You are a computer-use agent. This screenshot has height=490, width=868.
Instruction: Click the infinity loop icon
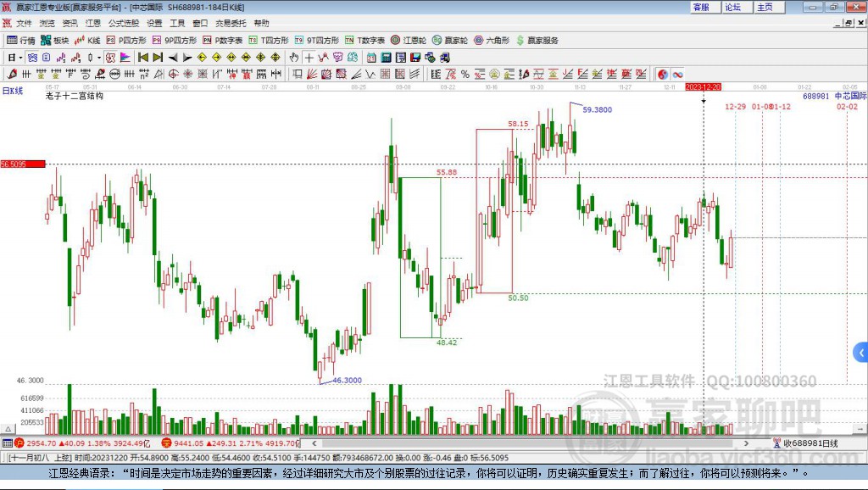click(677, 74)
